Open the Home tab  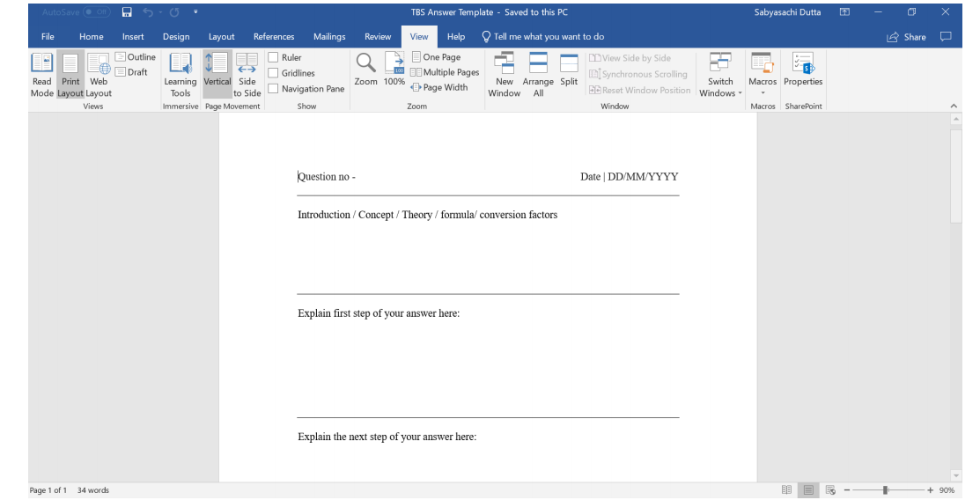pos(92,36)
